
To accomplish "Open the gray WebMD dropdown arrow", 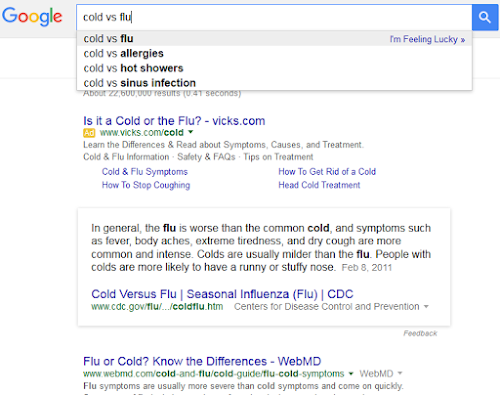I will [x=400, y=373].
